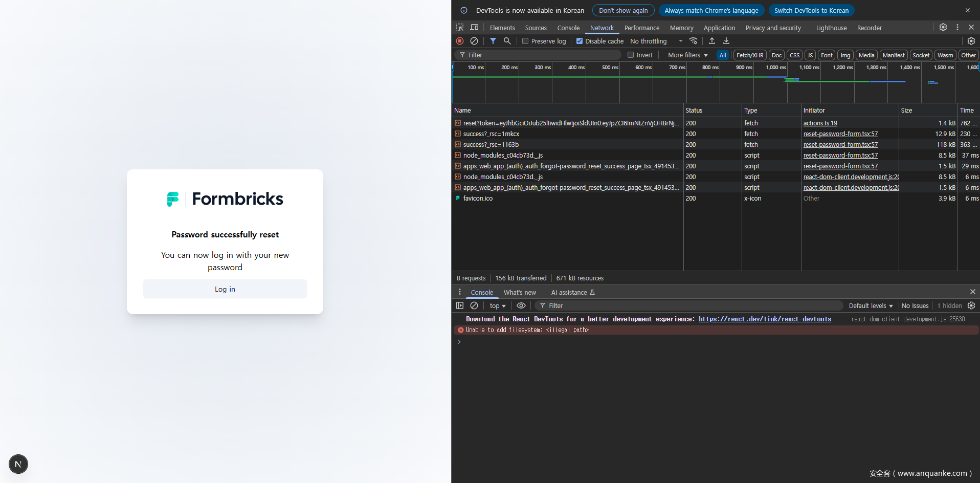Open network search with magnifier icon
Screen dimensions: 980x483
pos(507,41)
